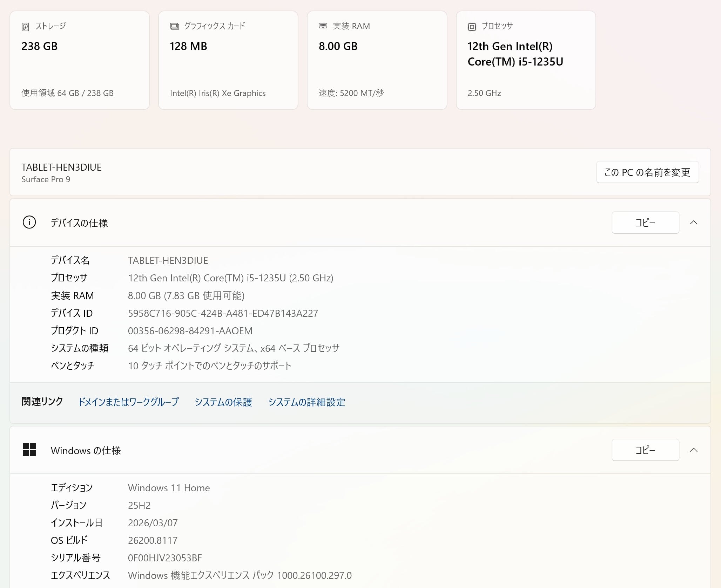Viewport: 721px width, 588px height.
Task: Copy Windows specifications with コピー button
Action: [x=645, y=450]
